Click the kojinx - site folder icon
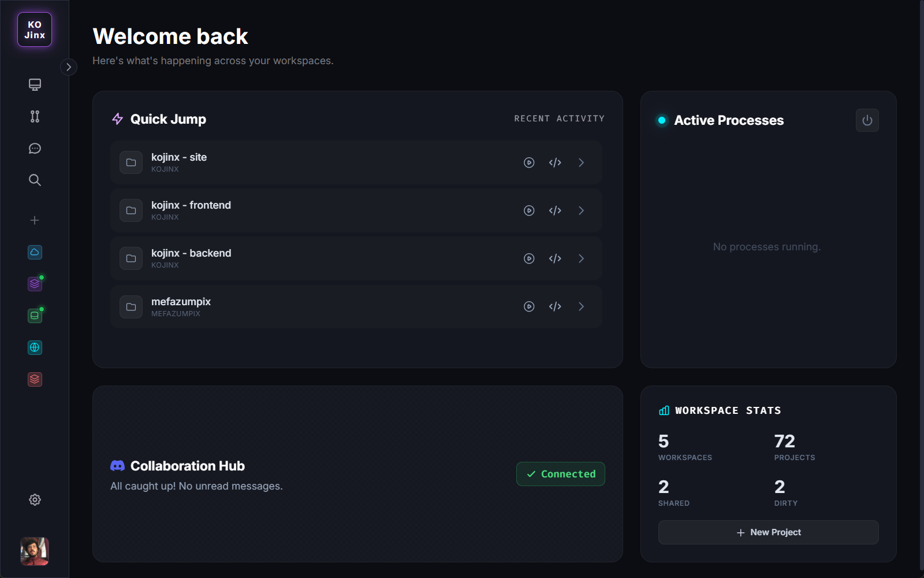The image size is (924, 578). click(x=131, y=162)
